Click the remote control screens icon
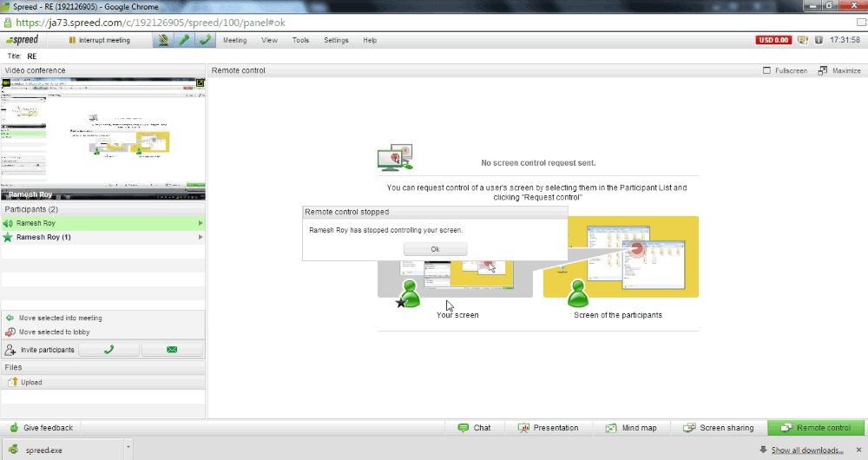The width and height of the screenshot is (868, 460). pyautogui.click(x=395, y=157)
